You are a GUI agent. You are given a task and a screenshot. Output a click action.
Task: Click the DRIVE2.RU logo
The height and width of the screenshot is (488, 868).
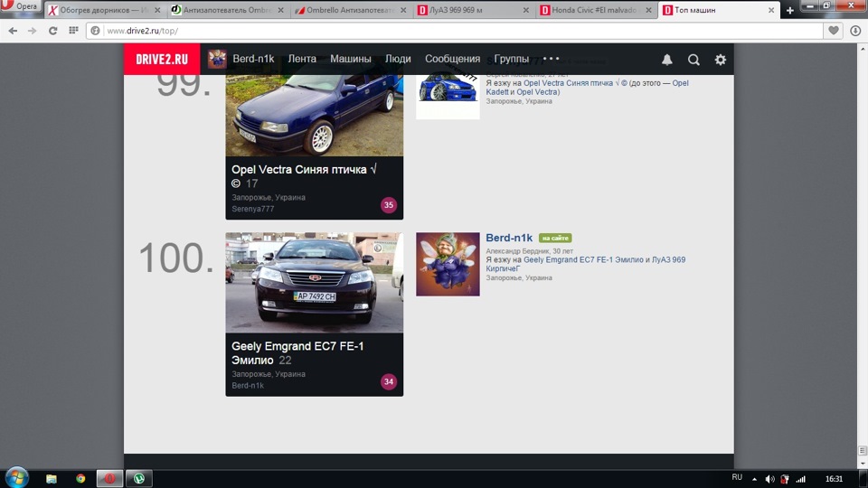162,60
